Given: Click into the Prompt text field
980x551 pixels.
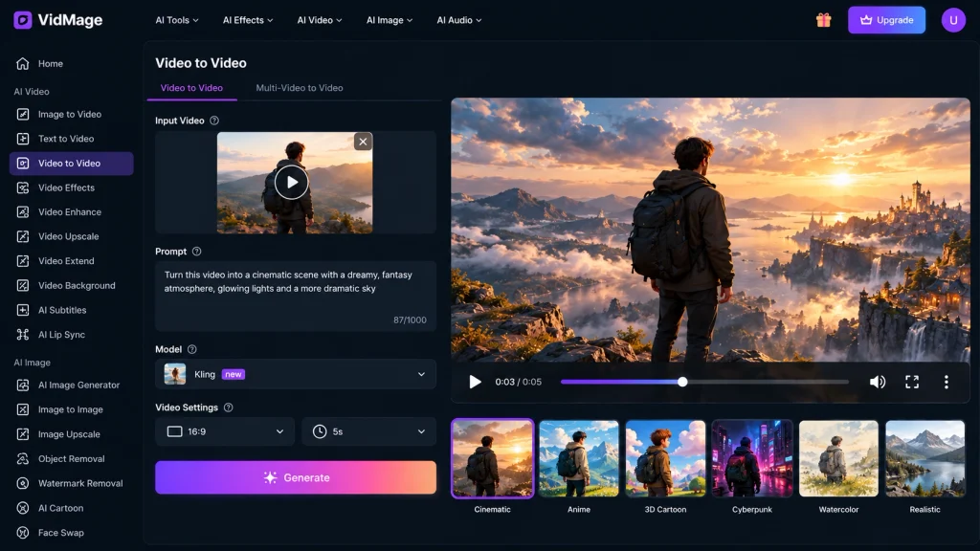Looking at the screenshot, I should click(296, 297).
